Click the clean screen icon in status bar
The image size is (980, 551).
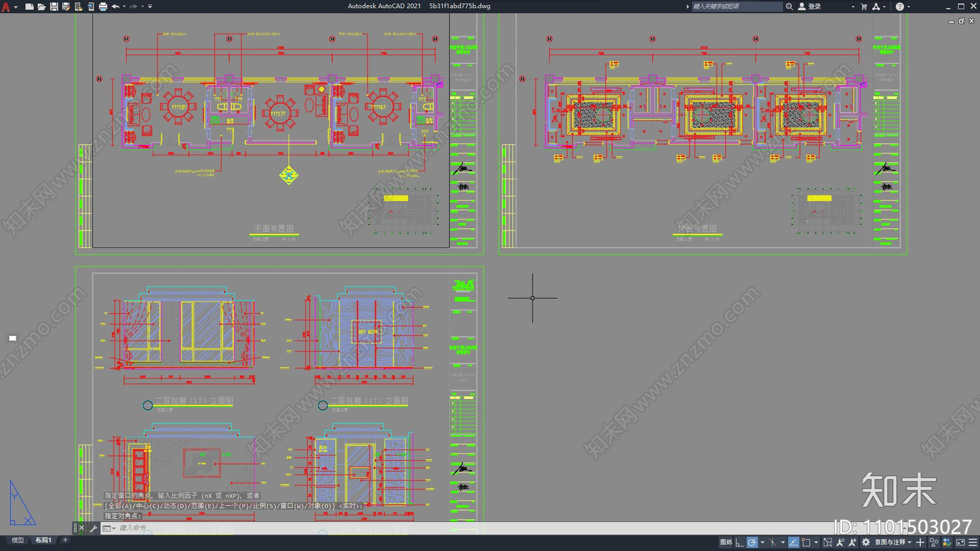[x=960, y=542]
